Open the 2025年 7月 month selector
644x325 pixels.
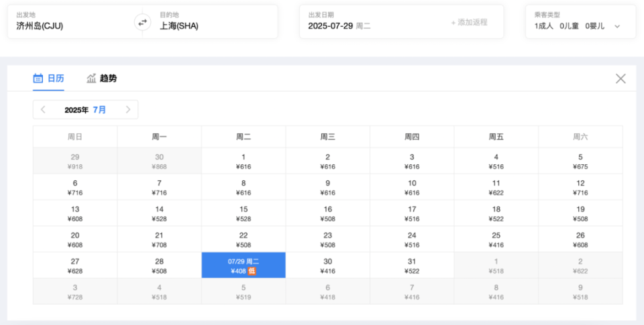coord(85,110)
